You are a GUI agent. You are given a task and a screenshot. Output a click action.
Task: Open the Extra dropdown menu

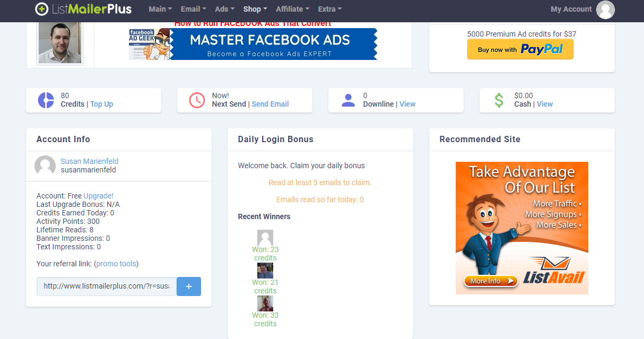[x=330, y=9]
